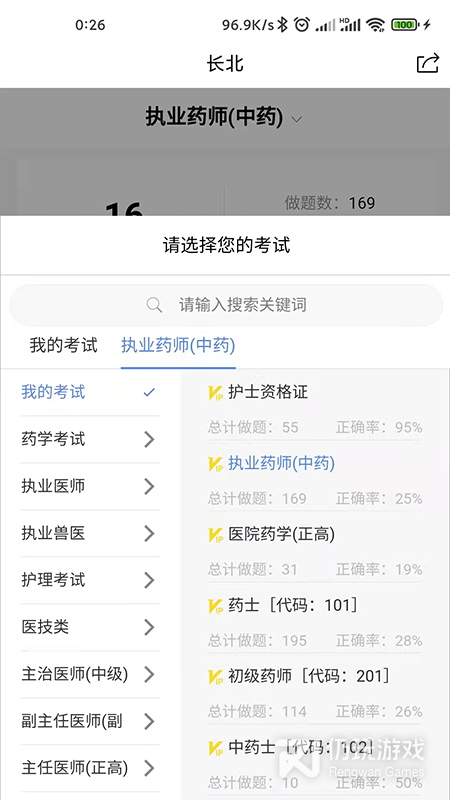Expand the 药学考试 category chevron

[x=149, y=439]
